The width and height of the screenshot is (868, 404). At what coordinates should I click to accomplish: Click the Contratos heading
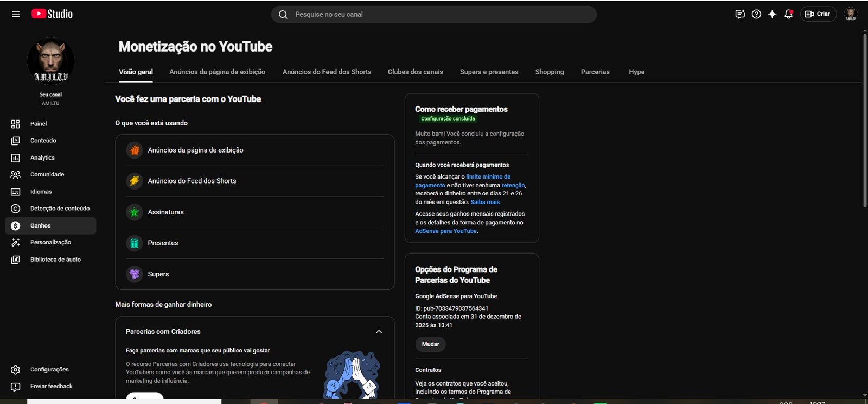pyautogui.click(x=428, y=370)
